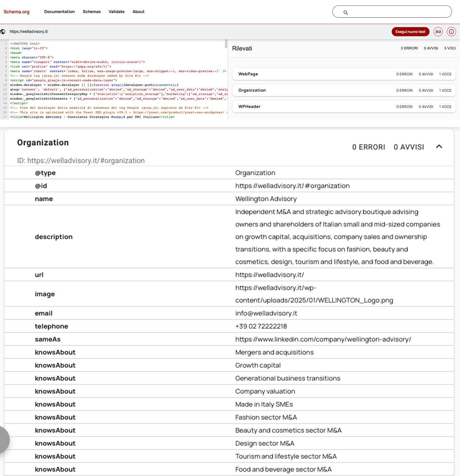460x476 pixels.
Task: Expand the WPHeader result row
Action: coord(344,106)
